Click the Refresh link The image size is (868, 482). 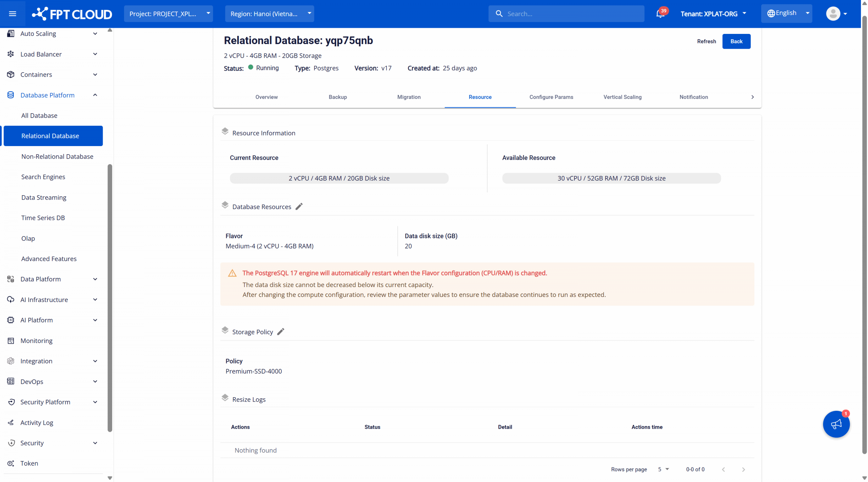click(x=706, y=41)
